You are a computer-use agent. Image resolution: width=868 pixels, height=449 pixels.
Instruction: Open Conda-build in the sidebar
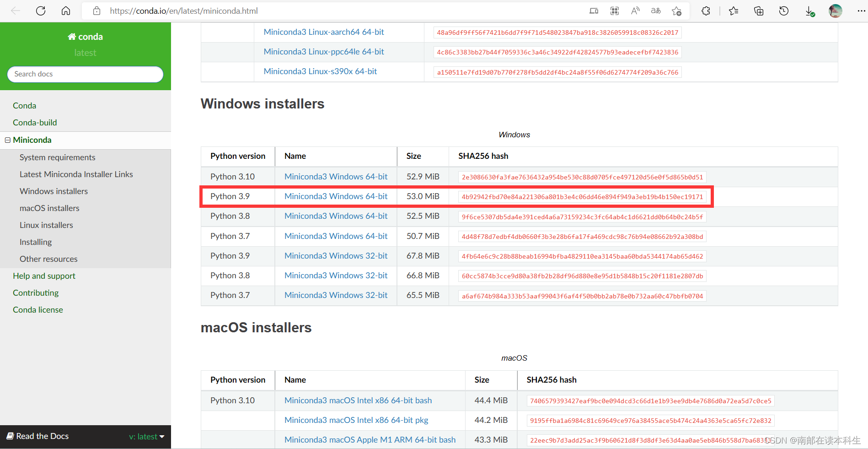point(35,123)
